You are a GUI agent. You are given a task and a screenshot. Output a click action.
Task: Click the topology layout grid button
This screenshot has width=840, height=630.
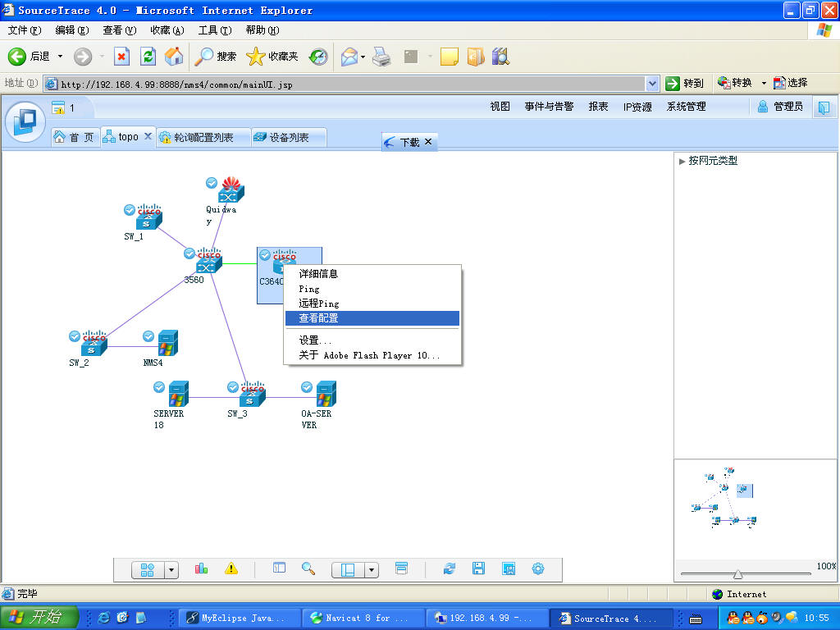[x=148, y=570]
